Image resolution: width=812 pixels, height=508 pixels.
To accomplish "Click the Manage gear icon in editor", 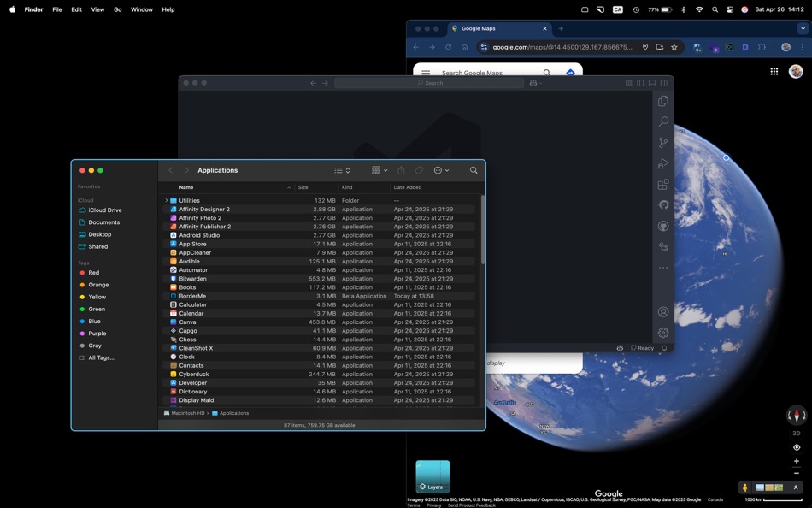I will [x=663, y=333].
